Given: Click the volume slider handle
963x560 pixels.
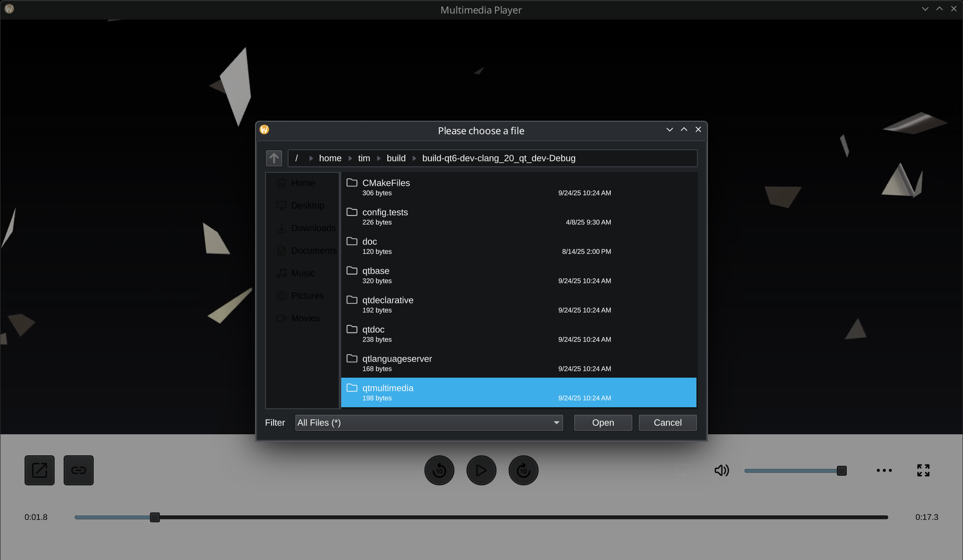Looking at the screenshot, I should point(842,471).
